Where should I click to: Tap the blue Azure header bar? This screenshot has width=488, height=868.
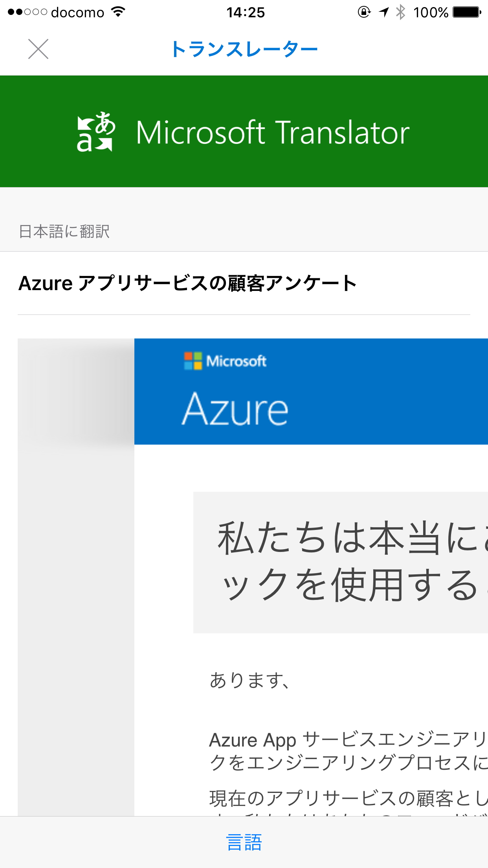tap(310, 391)
